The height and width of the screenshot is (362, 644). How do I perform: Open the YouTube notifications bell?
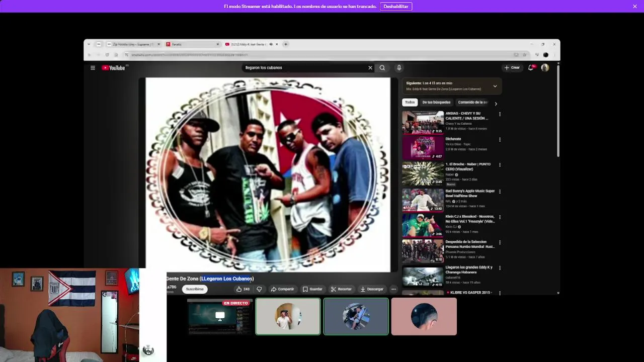(x=531, y=67)
